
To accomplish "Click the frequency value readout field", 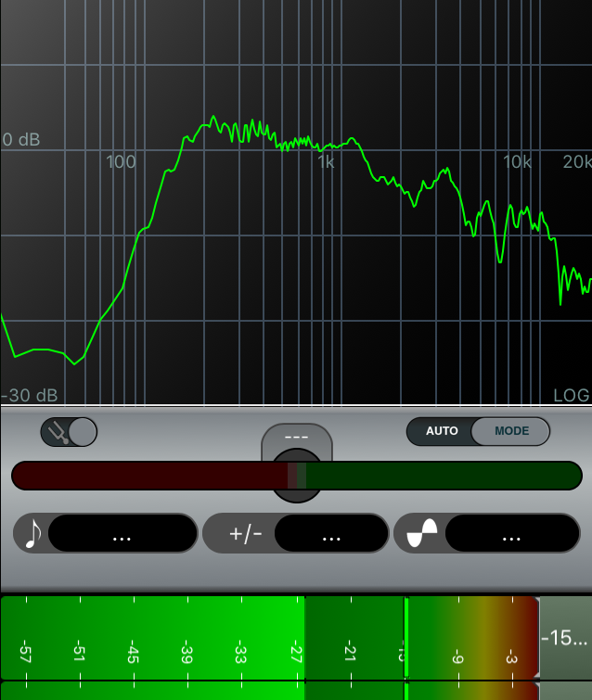I will point(510,534).
